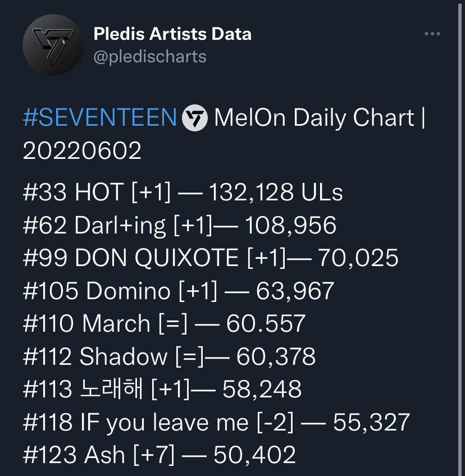The image size is (465, 476).
Task: Click the #33 HOT chart line
Action: coord(183,192)
